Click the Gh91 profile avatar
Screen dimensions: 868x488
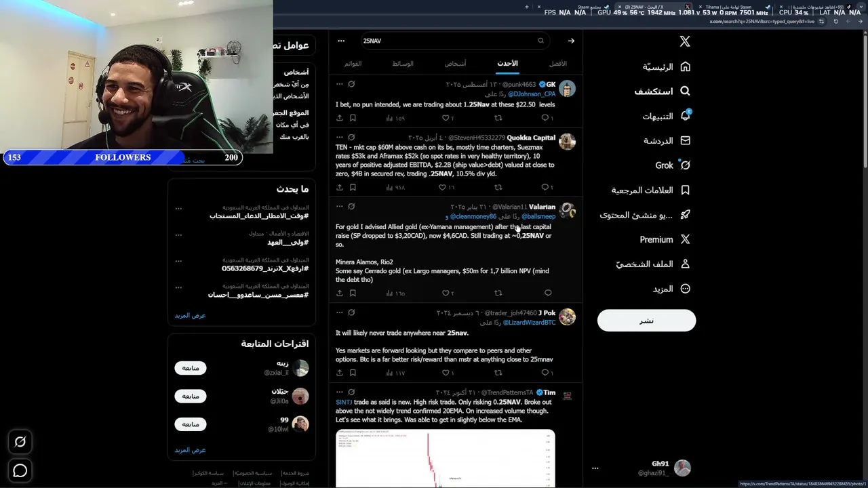pyautogui.click(x=682, y=468)
